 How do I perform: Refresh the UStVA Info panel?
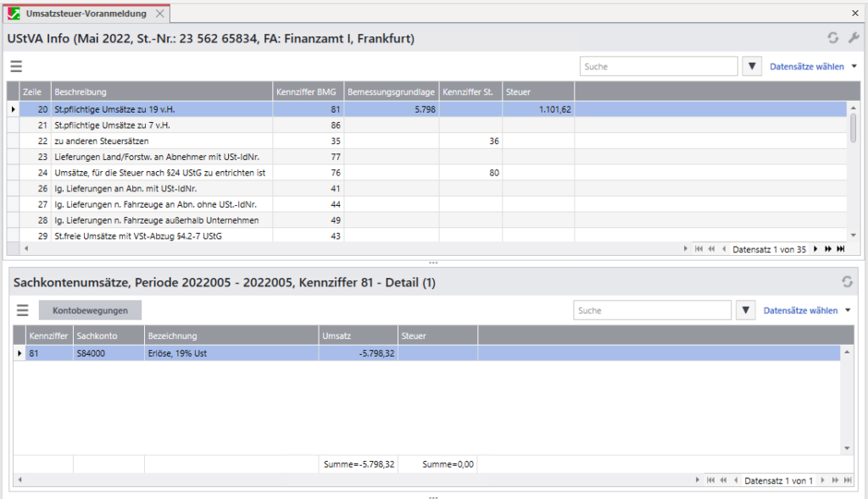[x=833, y=38]
